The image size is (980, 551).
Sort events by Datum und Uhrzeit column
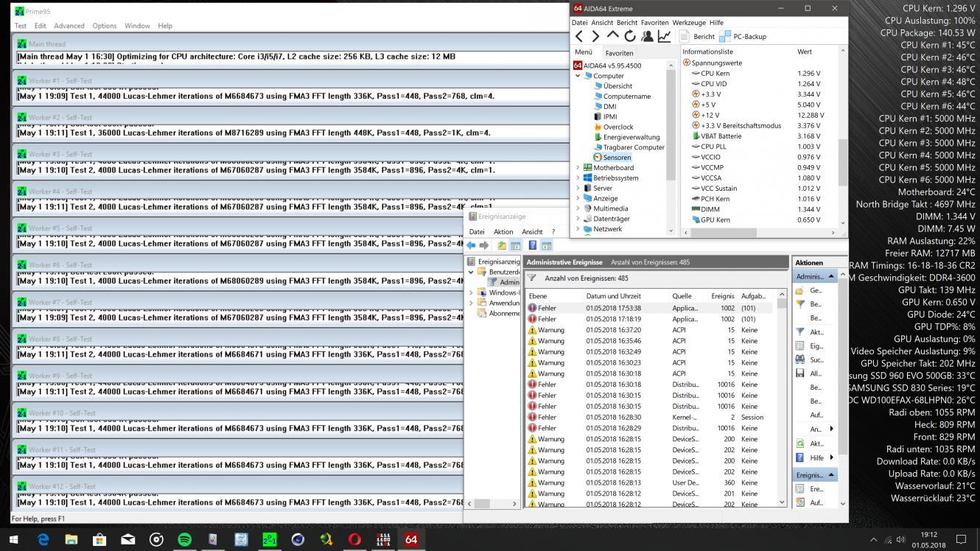[x=626, y=296]
